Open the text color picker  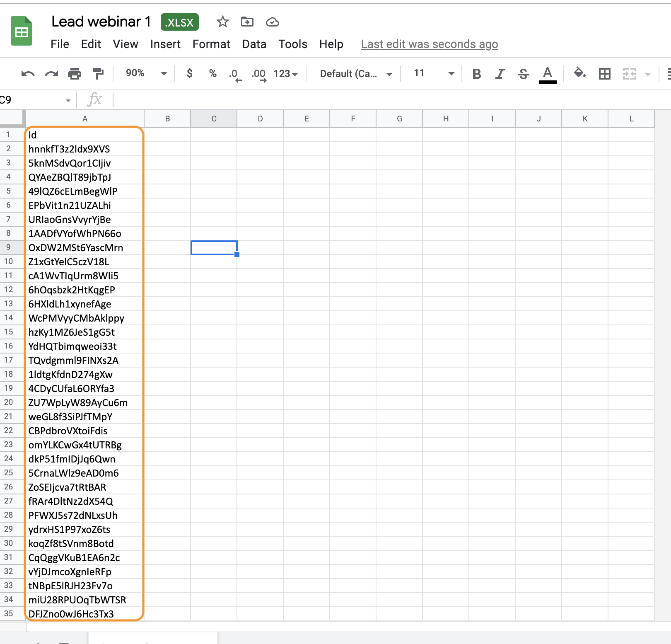click(x=548, y=75)
